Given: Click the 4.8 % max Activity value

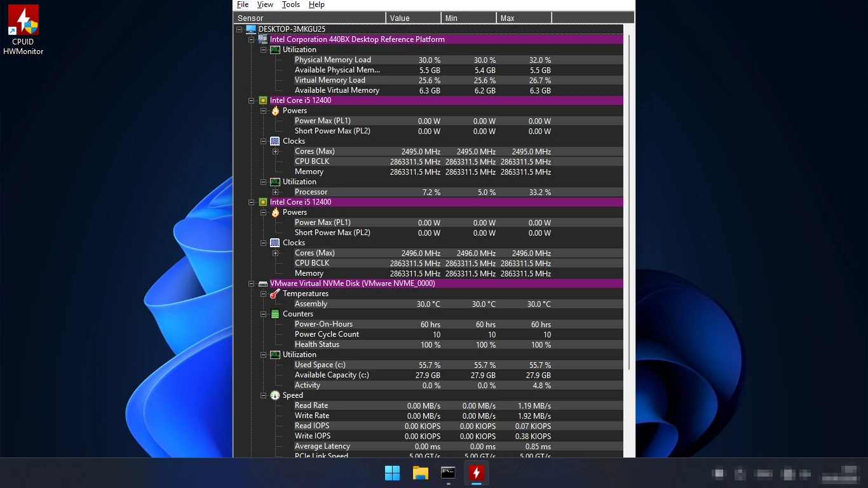Looking at the screenshot, I should 541,385.
